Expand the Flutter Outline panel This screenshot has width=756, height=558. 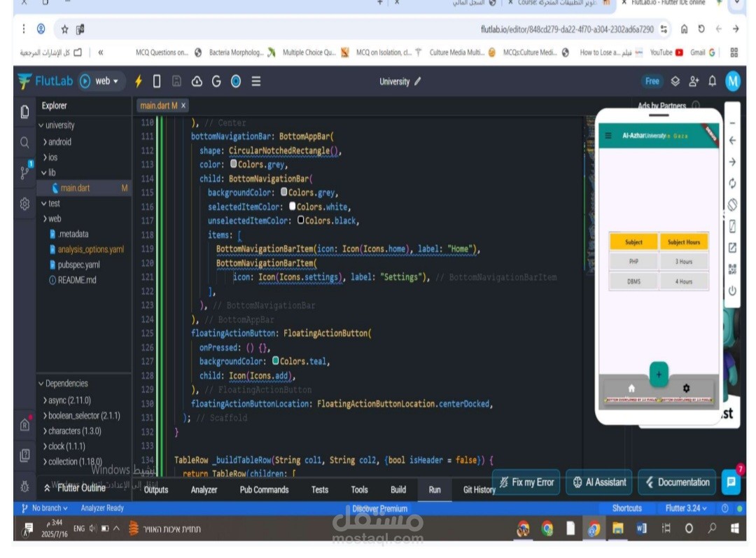(75, 487)
